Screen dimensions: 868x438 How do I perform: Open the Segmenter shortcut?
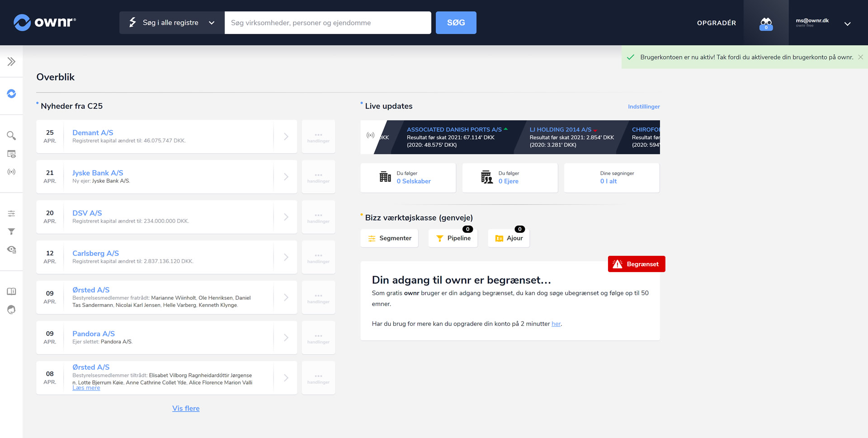coord(389,238)
